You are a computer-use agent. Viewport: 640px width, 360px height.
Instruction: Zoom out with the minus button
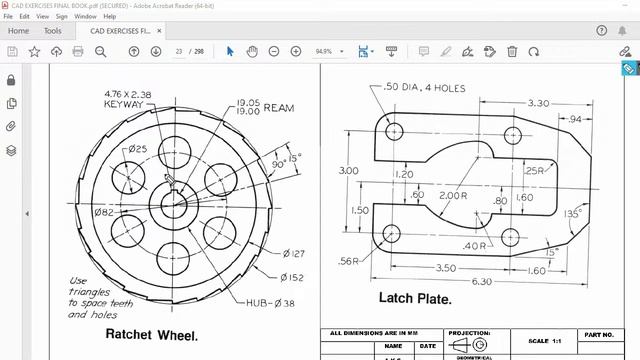[274, 51]
